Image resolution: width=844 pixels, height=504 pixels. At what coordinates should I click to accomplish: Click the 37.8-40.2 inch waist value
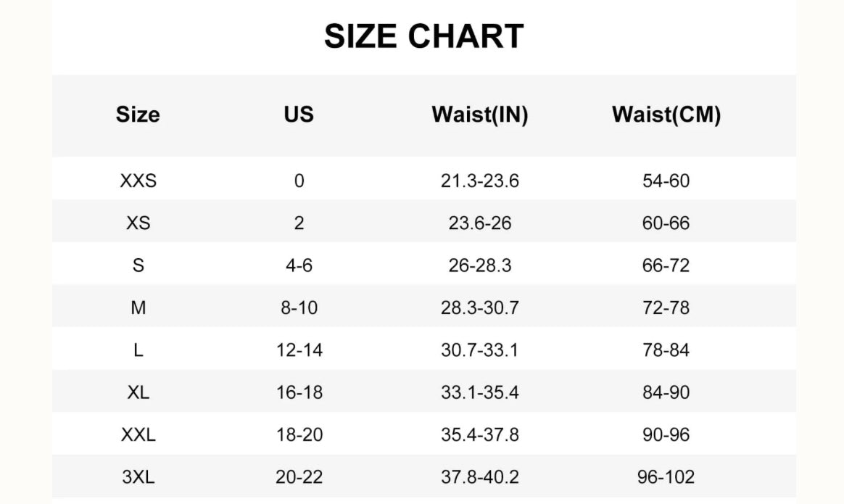[479, 476]
